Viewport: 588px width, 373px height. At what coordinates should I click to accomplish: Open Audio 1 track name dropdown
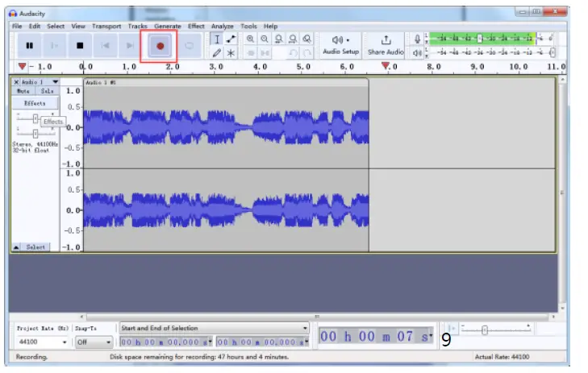tap(55, 81)
